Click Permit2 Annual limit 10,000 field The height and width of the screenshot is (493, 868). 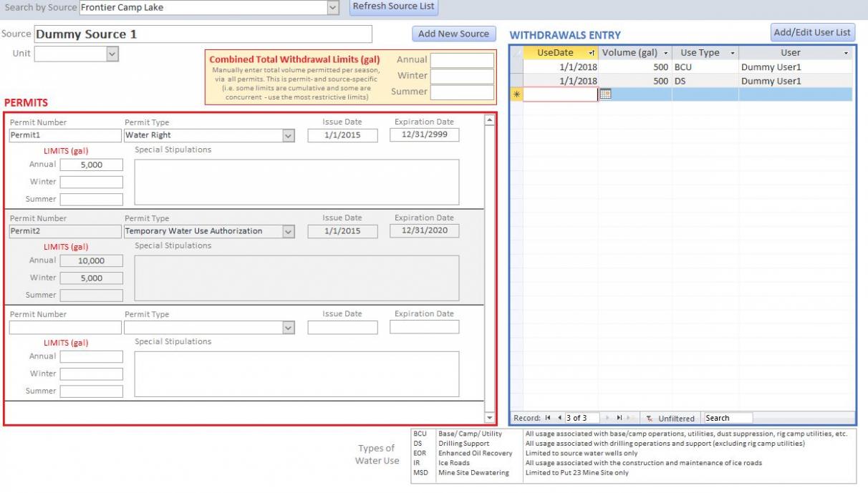pos(92,260)
